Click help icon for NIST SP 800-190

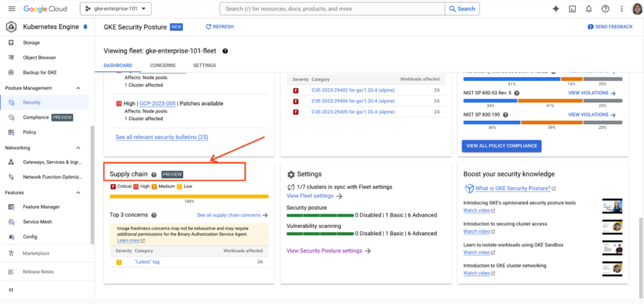[505, 115]
